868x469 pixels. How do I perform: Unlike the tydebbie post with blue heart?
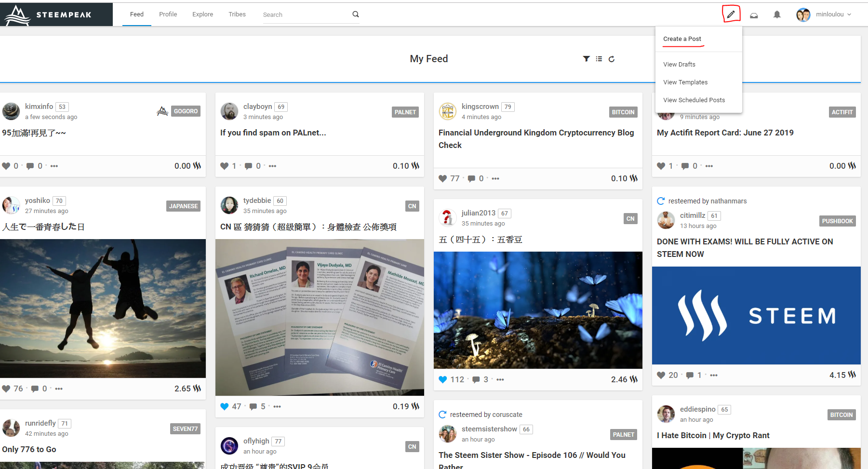[x=225, y=406]
